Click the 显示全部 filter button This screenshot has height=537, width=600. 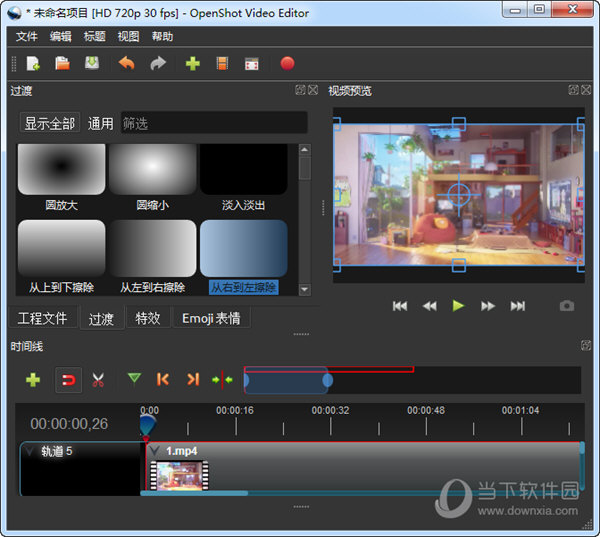pos(50,123)
